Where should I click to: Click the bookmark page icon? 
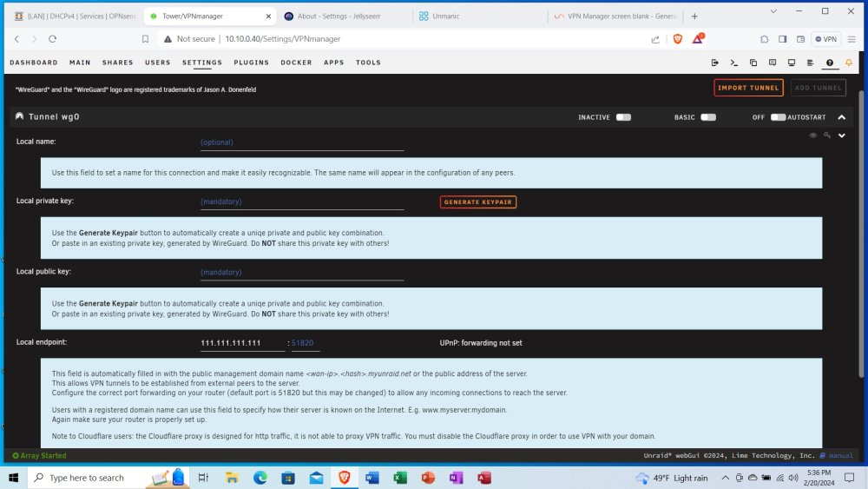tap(145, 39)
